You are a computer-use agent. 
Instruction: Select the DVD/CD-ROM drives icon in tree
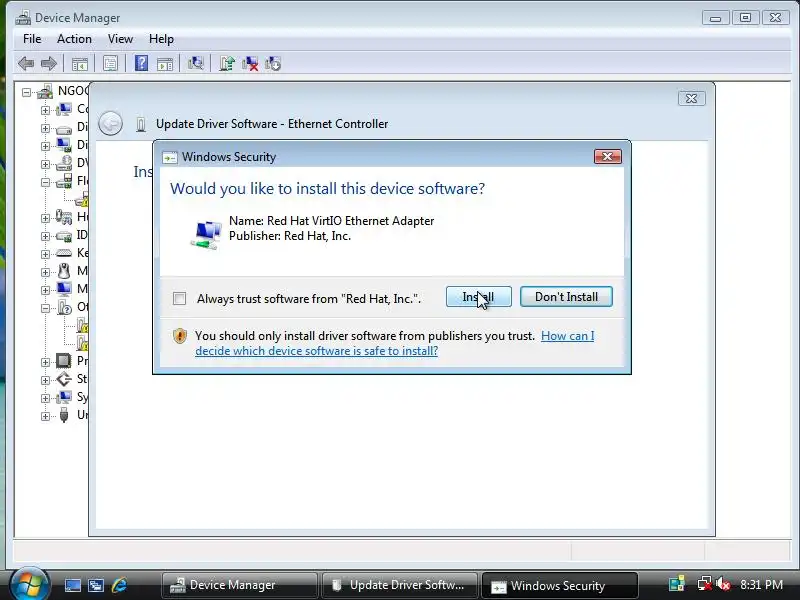click(x=64, y=163)
